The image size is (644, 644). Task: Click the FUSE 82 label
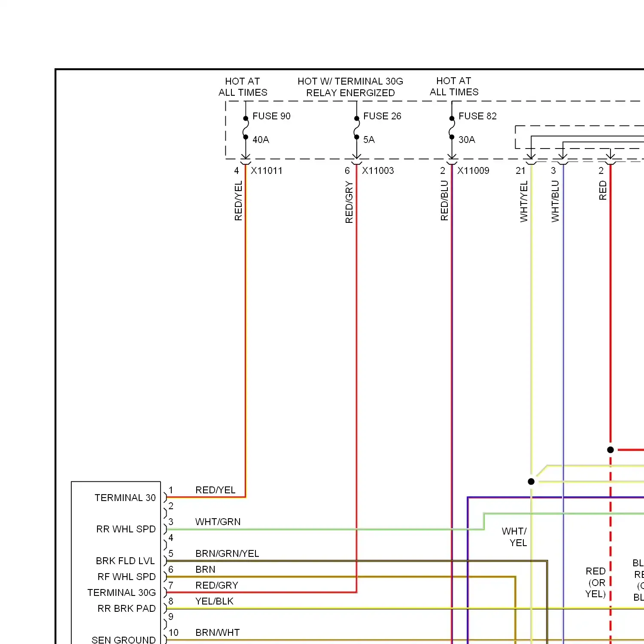[x=477, y=116]
